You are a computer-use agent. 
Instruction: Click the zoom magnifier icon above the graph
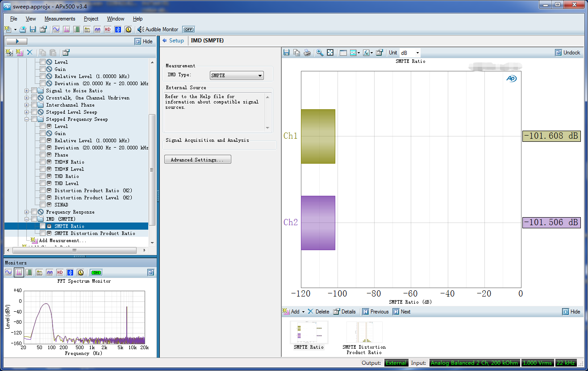(x=320, y=53)
